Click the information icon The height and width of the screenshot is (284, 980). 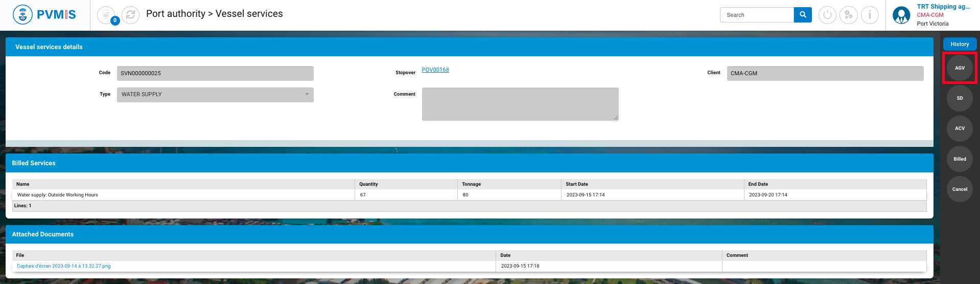pos(870,15)
